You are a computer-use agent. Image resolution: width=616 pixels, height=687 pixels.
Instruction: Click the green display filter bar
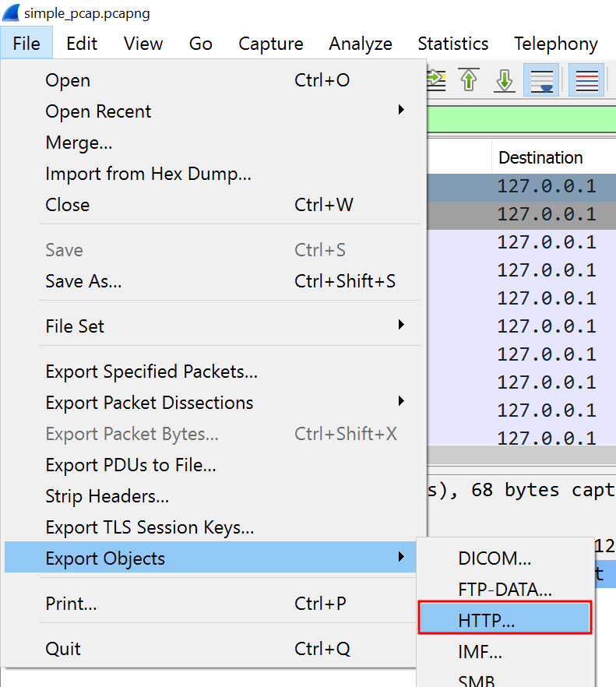pos(520,121)
